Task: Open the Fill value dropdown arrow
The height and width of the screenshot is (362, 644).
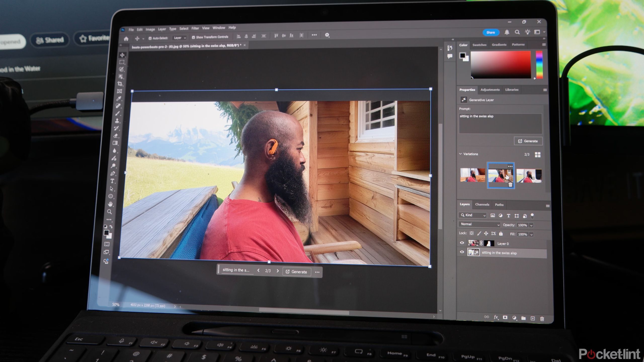Action: [531, 234]
